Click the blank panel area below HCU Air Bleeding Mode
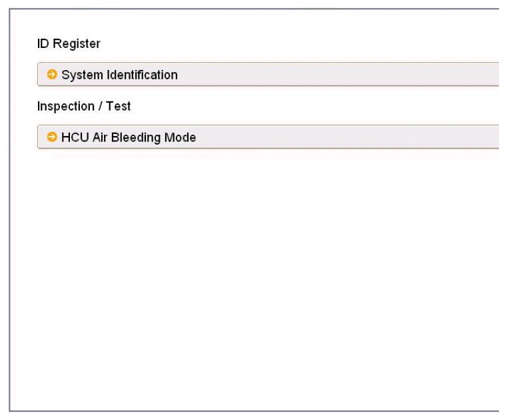Screen dimensions: 505x420 click(254, 277)
